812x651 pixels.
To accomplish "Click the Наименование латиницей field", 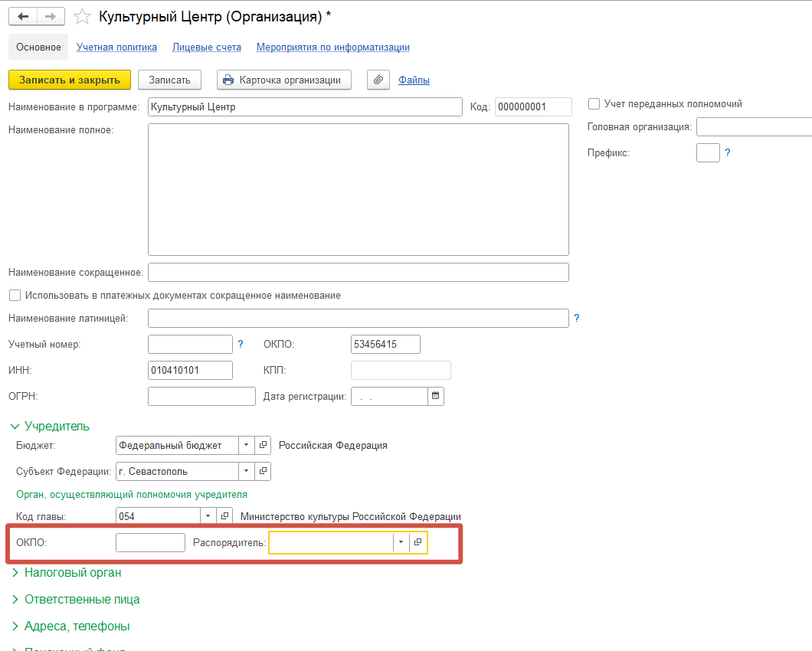I will [359, 318].
